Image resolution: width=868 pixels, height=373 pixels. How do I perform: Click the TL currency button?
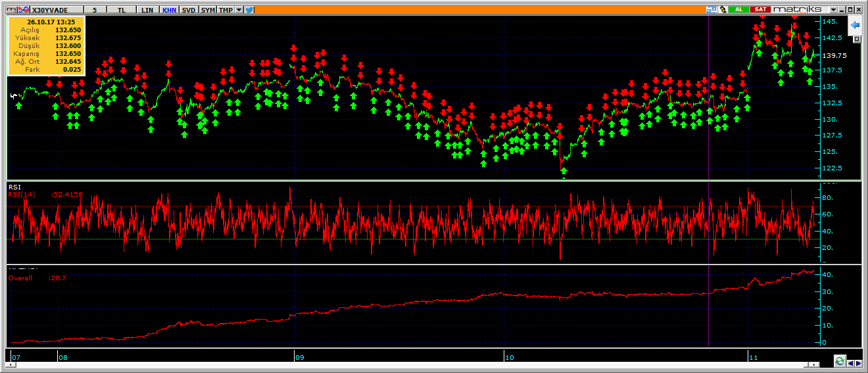click(x=122, y=10)
